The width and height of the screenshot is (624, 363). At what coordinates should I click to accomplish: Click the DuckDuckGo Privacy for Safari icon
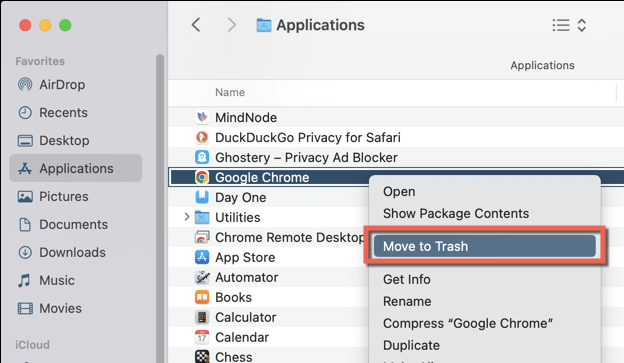click(x=202, y=137)
